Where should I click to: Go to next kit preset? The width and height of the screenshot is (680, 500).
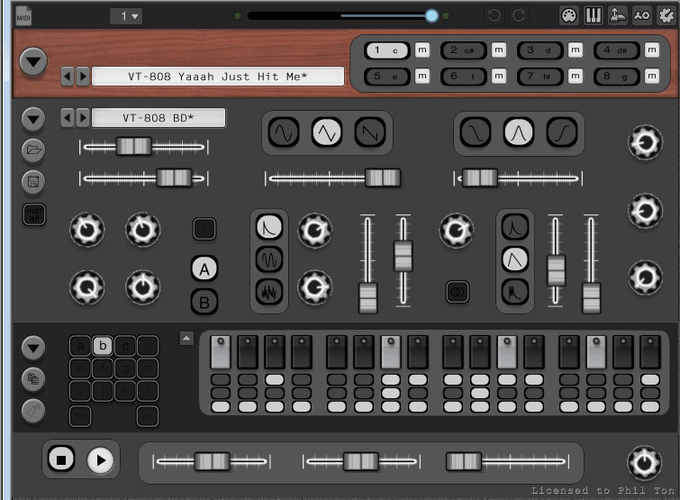(82, 77)
